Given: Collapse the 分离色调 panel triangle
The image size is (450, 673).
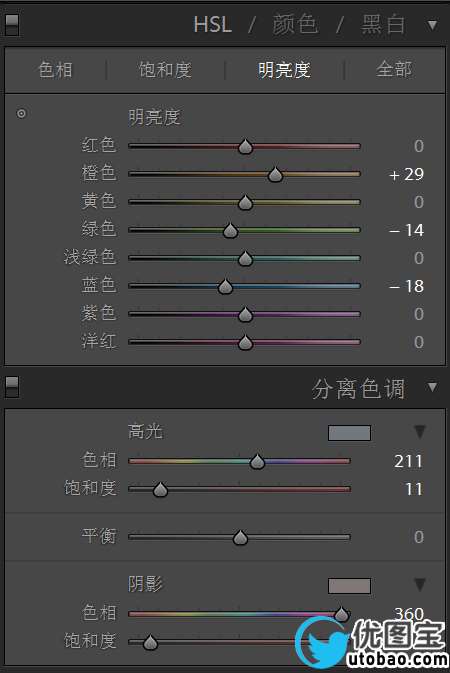Looking at the screenshot, I should [x=432, y=387].
